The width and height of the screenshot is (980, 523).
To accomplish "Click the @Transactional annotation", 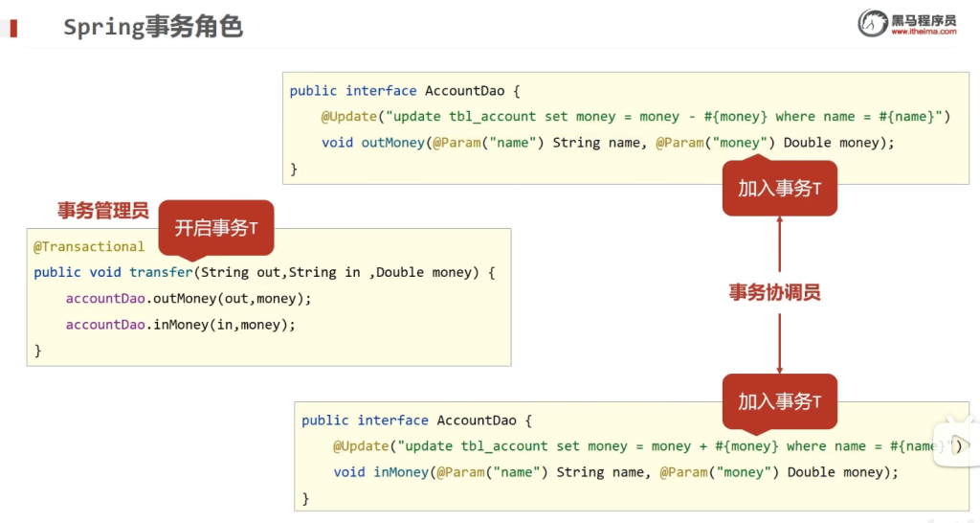I will click(89, 246).
